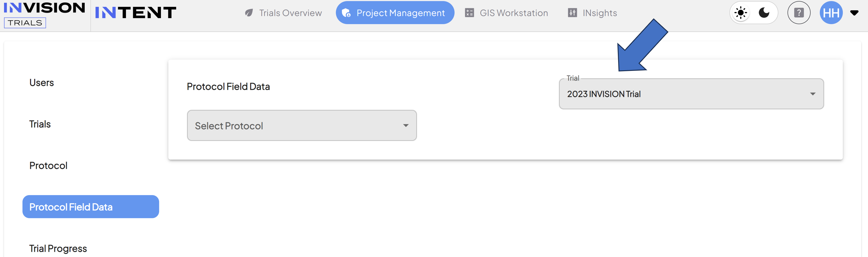Click the leaf icon beside Trials Overview
This screenshot has width=868, height=257.
249,13
